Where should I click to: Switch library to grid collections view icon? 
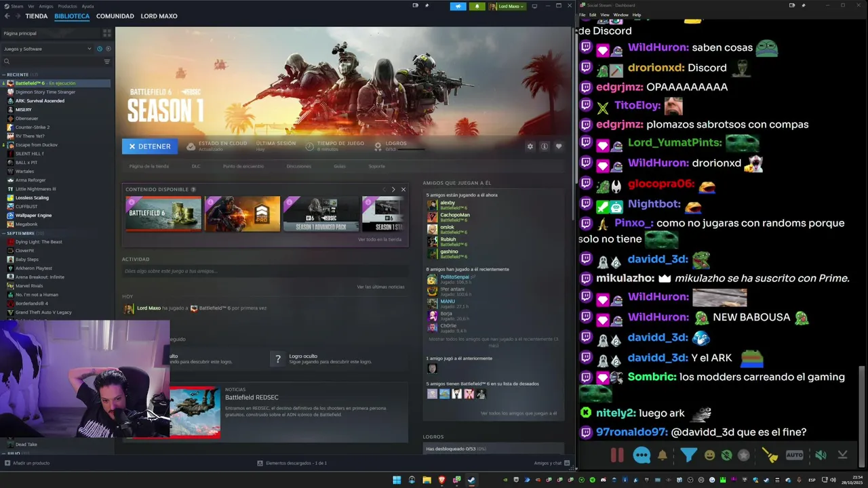coord(106,33)
